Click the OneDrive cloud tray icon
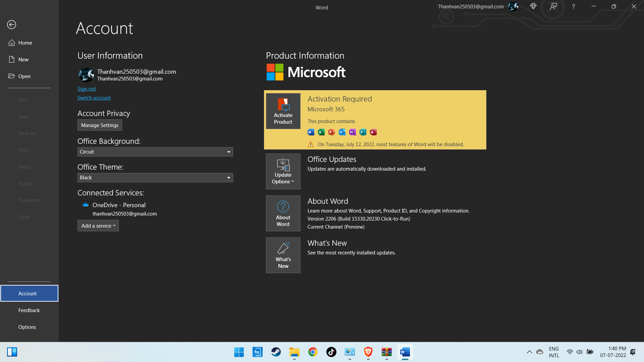 click(540, 352)
